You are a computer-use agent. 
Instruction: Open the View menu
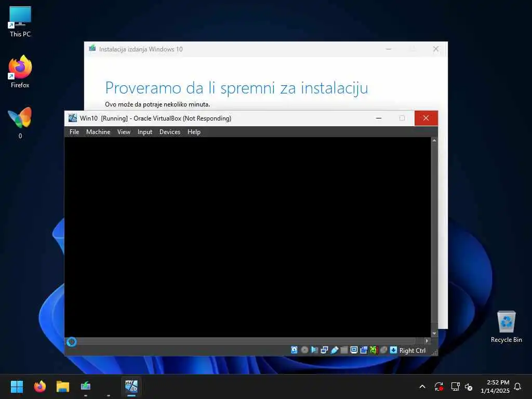coord(124,131)
